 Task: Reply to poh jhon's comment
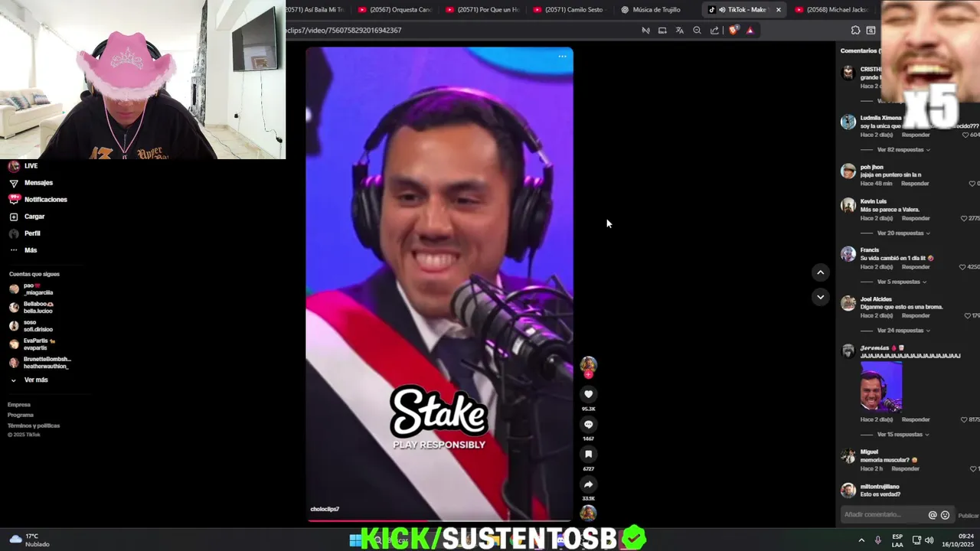pos(915,184)
